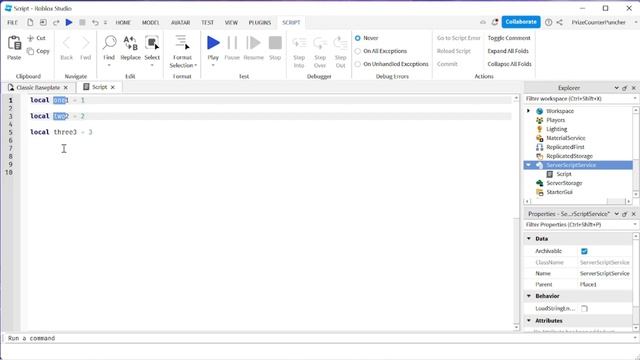Open the Find magnifier tool
The width and height of the screenshot is (640, 360).
point(109,43)
